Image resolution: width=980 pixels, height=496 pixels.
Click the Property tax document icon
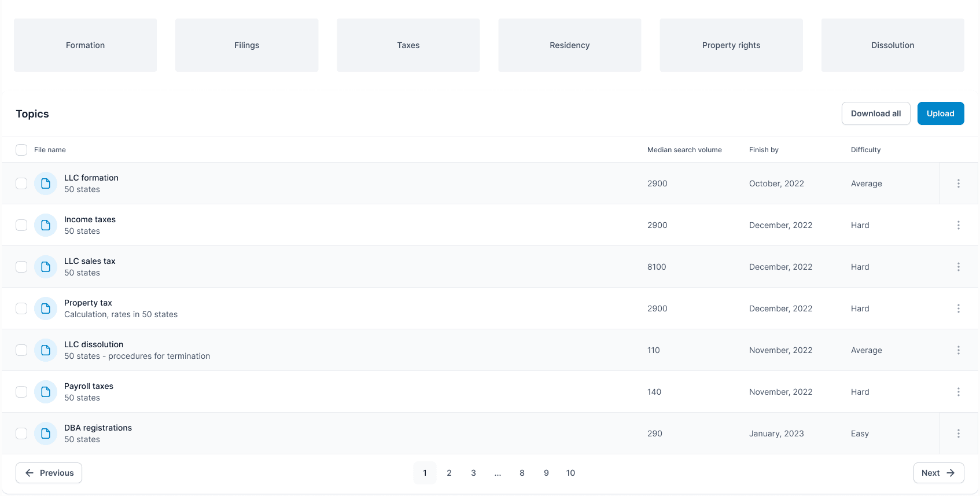click(x=46, y=308)
